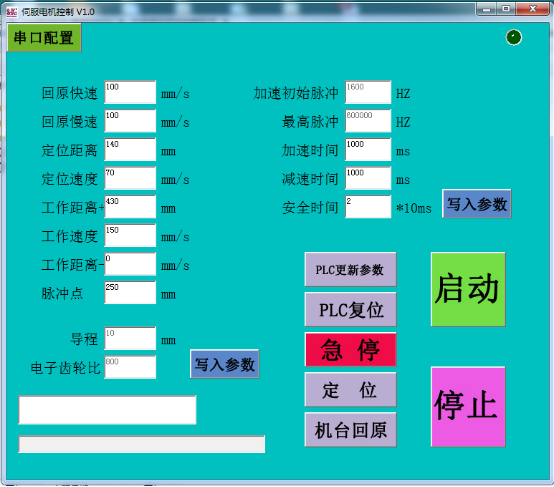Viewport: 554px width, 487px height.
Task: Select the 加速时间 input field
Action: [368, 149]
